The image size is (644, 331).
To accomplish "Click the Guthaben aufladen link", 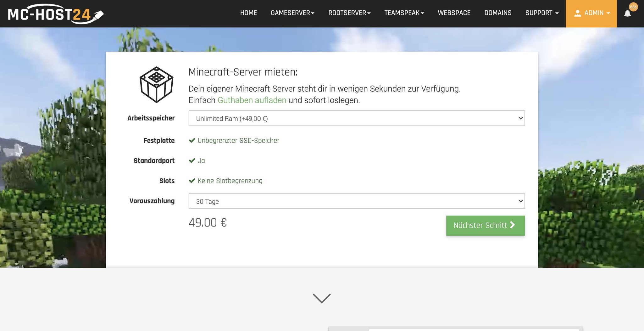I will (x=252, y=100).
